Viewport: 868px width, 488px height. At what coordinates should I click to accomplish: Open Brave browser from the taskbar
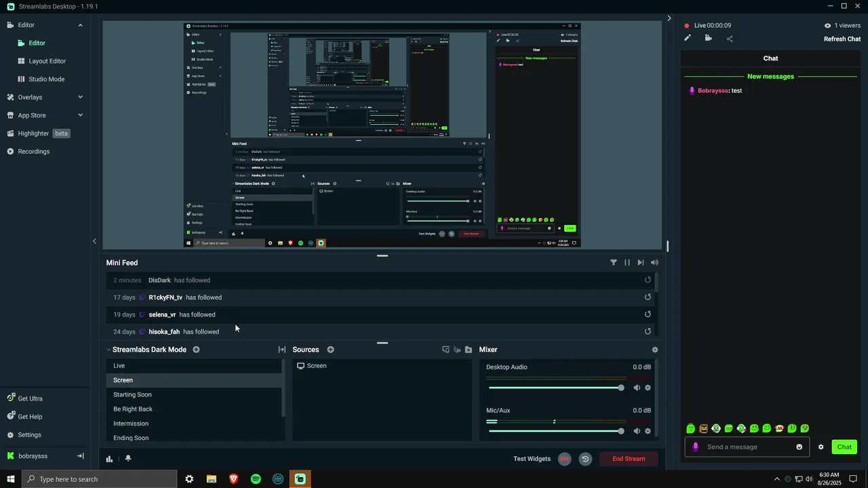(x=234, y=479)
